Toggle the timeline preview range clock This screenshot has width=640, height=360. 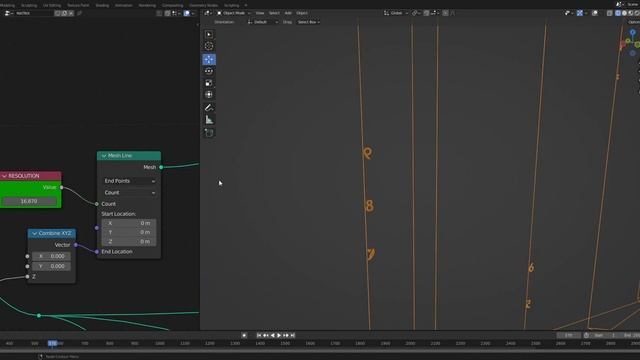pos(586,335)
